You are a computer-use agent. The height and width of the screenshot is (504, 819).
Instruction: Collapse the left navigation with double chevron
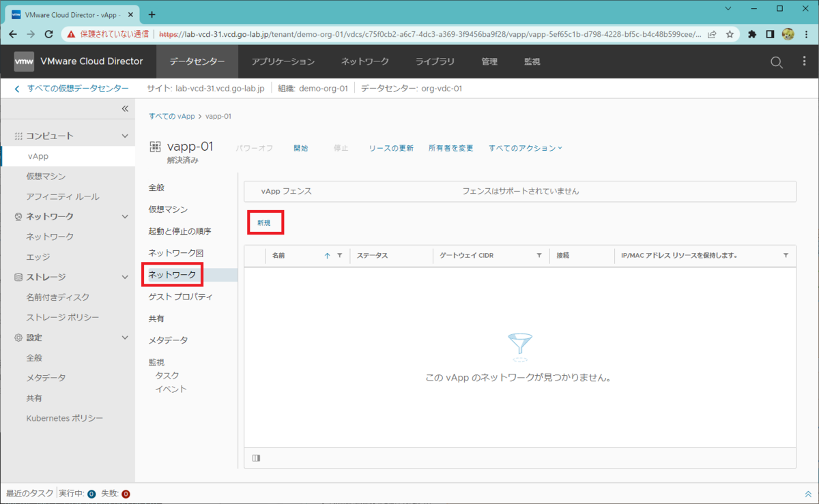(125, 109)
